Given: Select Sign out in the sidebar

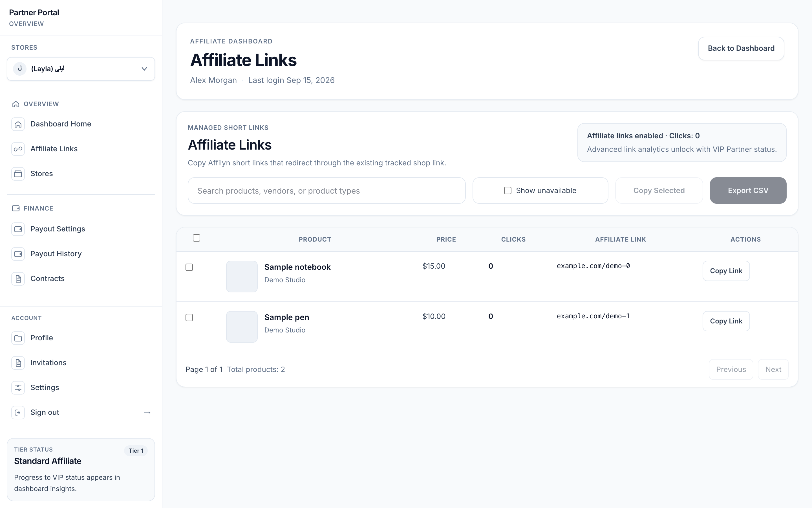Looking at the screenshot, I should pyautogui.click(x=81, y=412).
